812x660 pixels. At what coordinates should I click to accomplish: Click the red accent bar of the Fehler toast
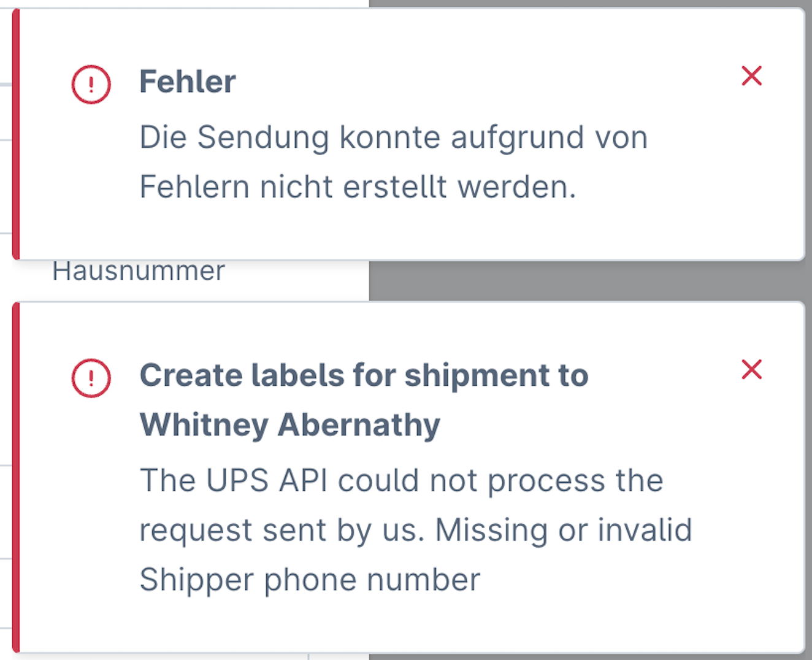pyautogui.click(x=15, y=132)
